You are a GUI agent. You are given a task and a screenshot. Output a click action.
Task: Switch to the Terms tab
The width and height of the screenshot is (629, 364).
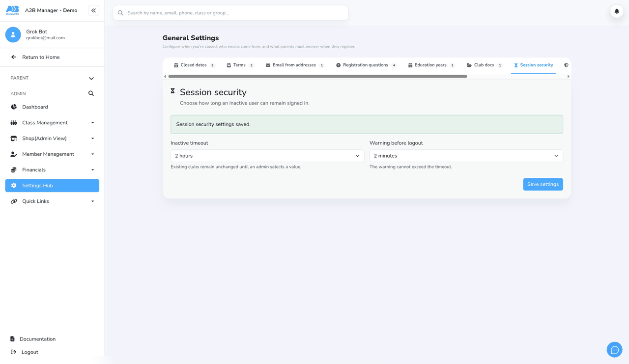[x=240, y=65]
